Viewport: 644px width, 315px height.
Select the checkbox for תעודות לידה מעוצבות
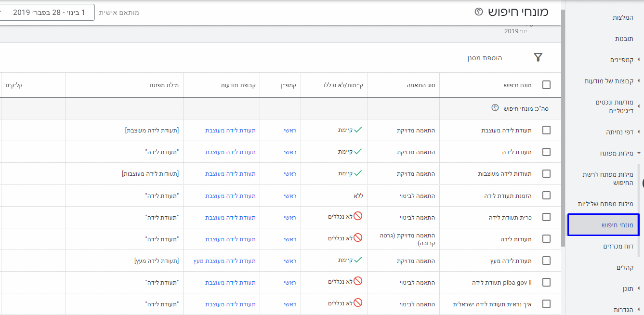point(546,173)
